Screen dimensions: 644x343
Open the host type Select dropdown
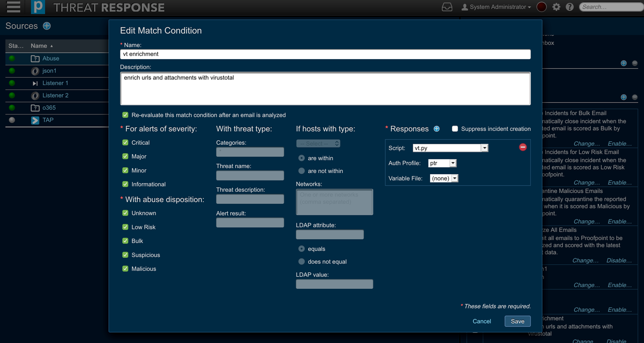[x=318, y=143]
